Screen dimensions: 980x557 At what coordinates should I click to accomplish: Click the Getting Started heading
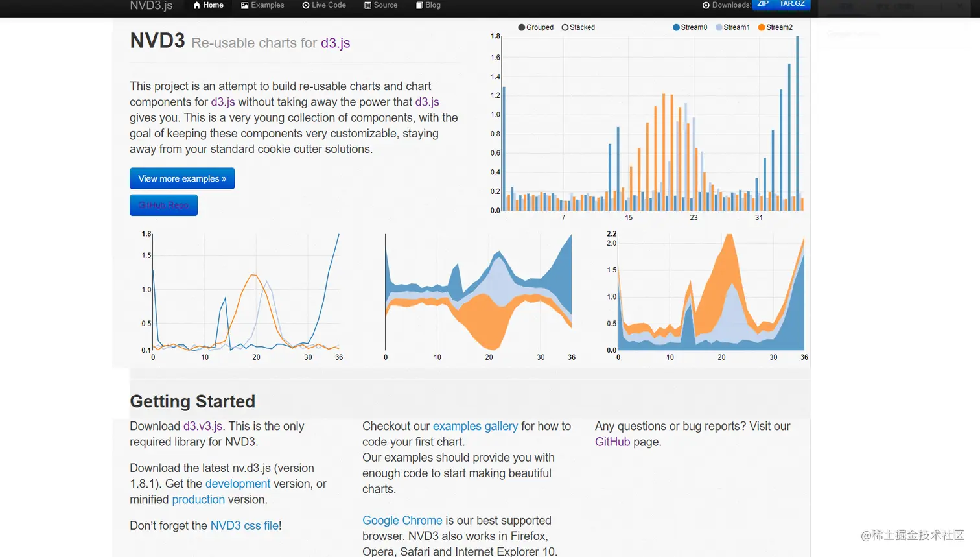[x=192, y=401]
